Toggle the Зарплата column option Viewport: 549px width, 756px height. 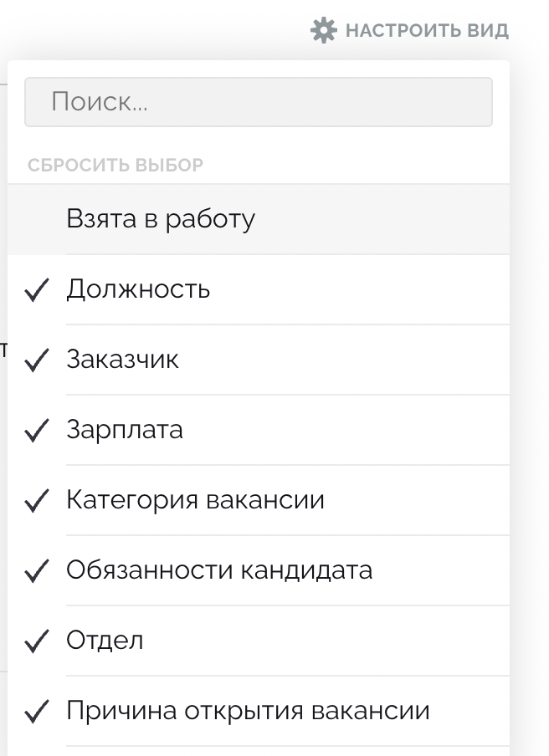coord(259,430)
